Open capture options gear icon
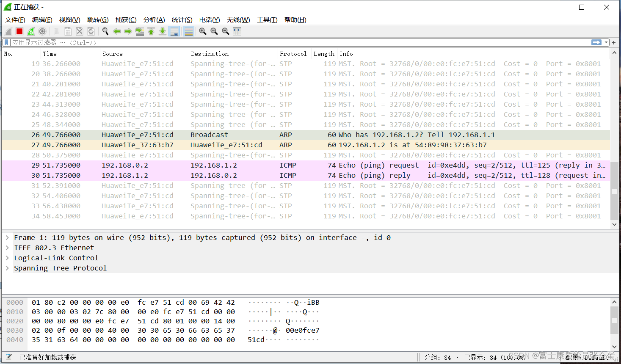 (42, 31)
